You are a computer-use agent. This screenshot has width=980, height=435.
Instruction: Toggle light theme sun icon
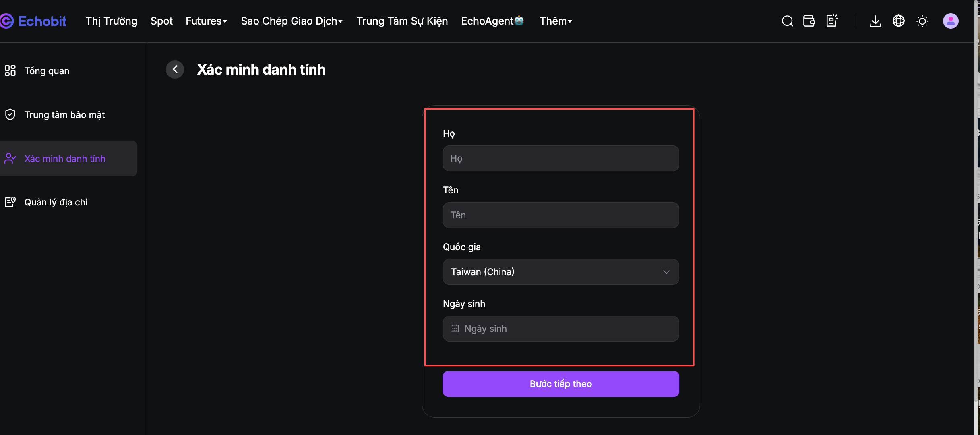[922, 21]
